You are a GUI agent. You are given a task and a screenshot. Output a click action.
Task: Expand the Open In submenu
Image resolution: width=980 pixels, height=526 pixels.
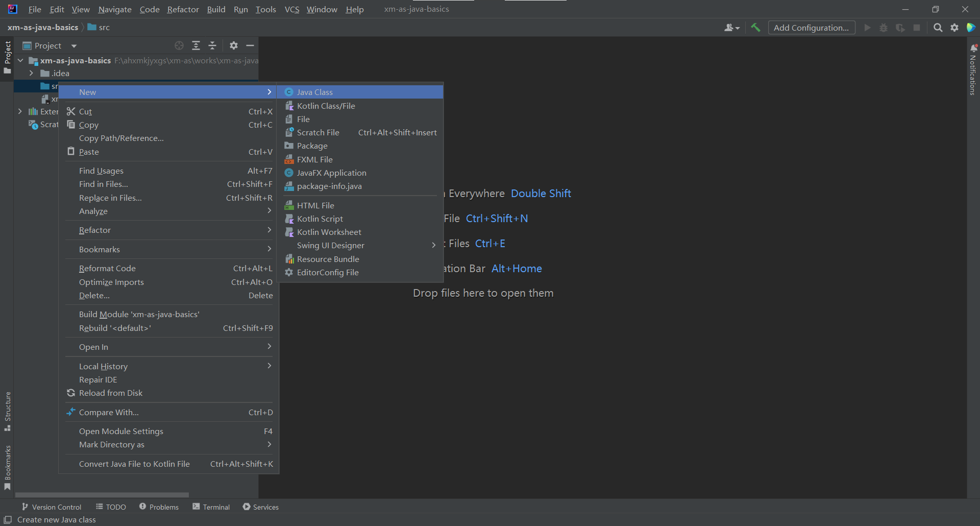[x=169, y=347]
